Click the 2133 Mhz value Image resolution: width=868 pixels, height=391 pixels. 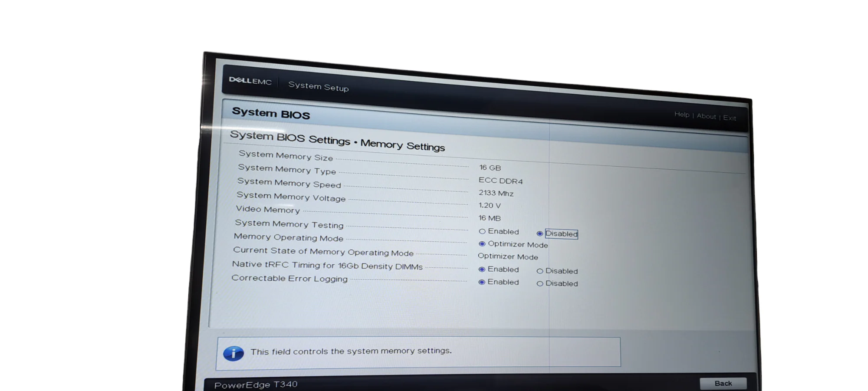tap(496, 193)
